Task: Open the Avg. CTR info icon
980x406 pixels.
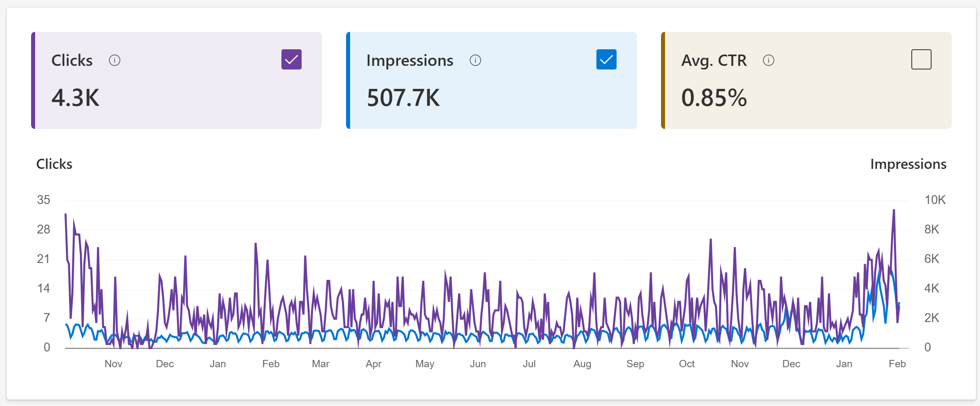Action: coord(768,61)
